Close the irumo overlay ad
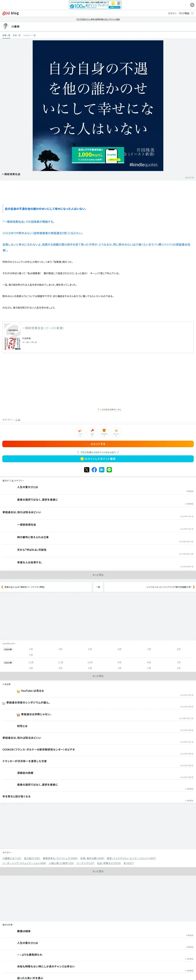This screenshot has width=196, height=980. pos(74,145)
